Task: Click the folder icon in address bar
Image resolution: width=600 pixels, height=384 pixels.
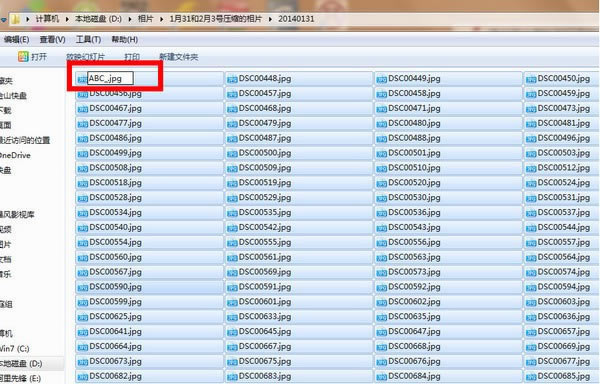Action: pyautogui.click(x=15, y=19)
